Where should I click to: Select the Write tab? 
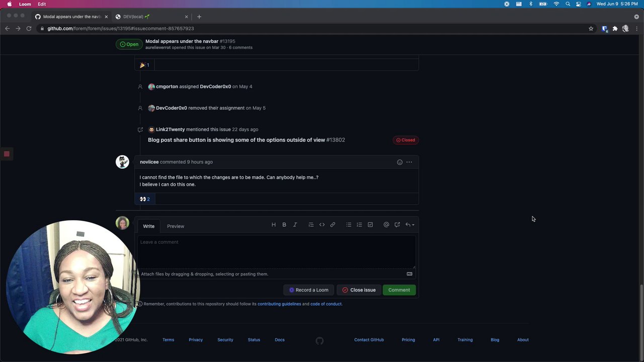click(x=148, y=226)
